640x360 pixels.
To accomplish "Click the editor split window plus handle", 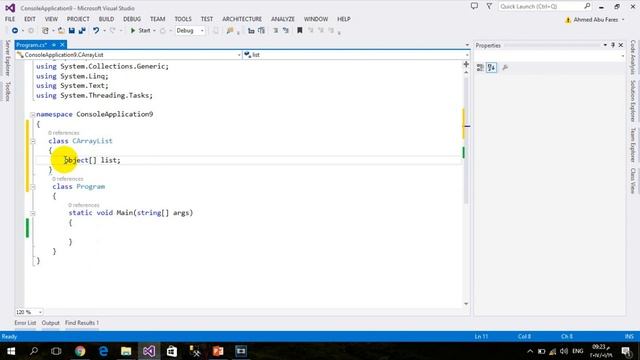I will [466, 64].
